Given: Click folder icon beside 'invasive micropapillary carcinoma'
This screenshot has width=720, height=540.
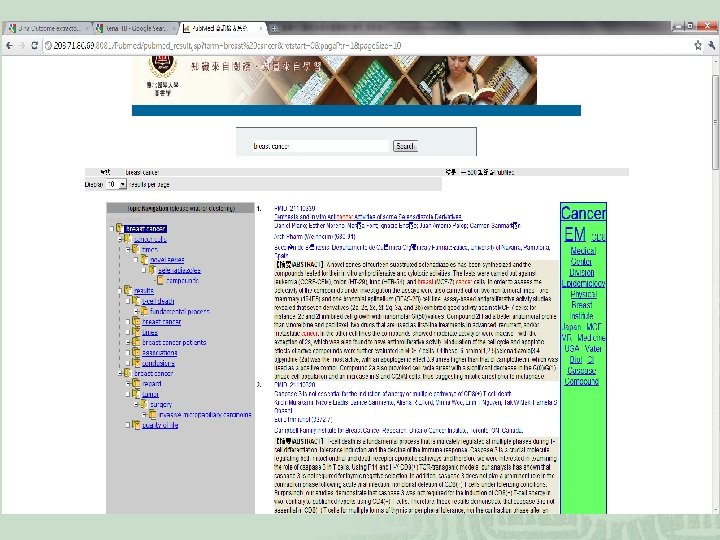Looking at the screenshot, I should point(152,415).
